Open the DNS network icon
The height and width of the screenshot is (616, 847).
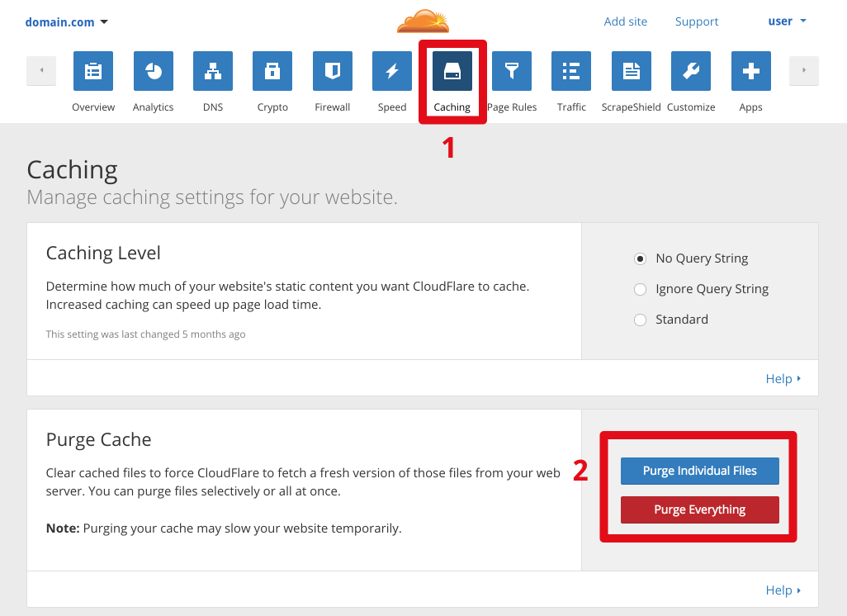click(x=213, y=71)
